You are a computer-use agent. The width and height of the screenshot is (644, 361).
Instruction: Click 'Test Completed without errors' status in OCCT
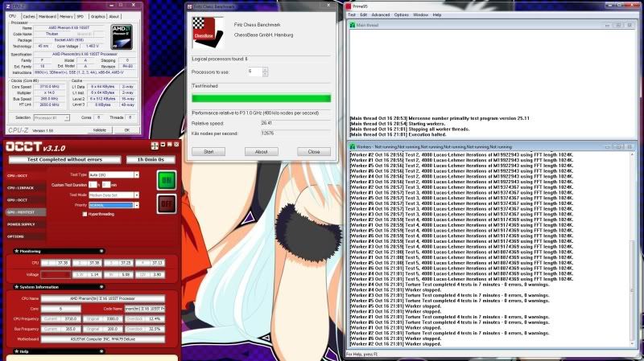[x=65, y=159]
